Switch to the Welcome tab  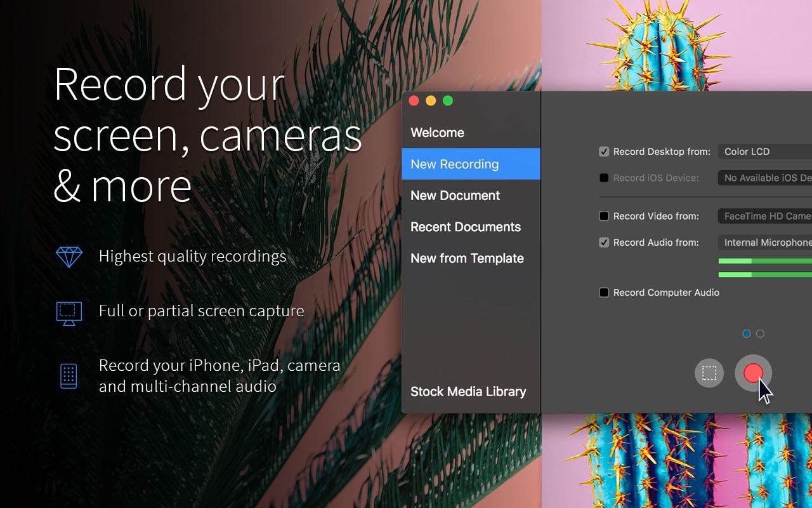coord(438,132)
